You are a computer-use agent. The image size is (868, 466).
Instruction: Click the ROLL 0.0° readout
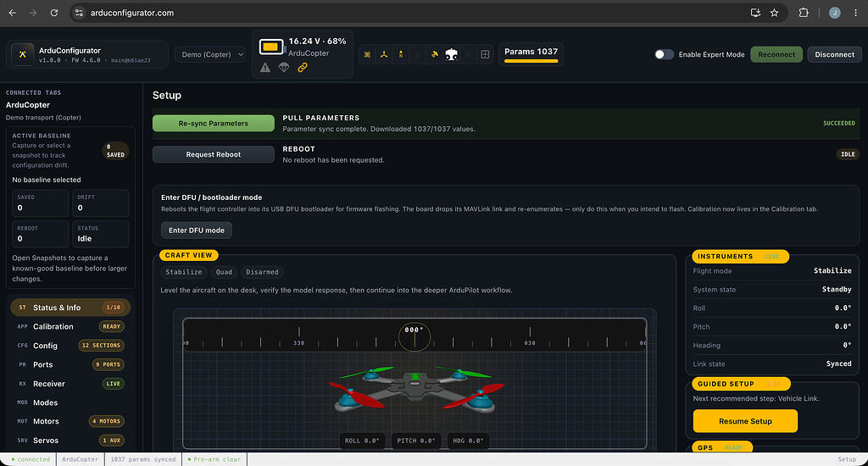(362, 441)
